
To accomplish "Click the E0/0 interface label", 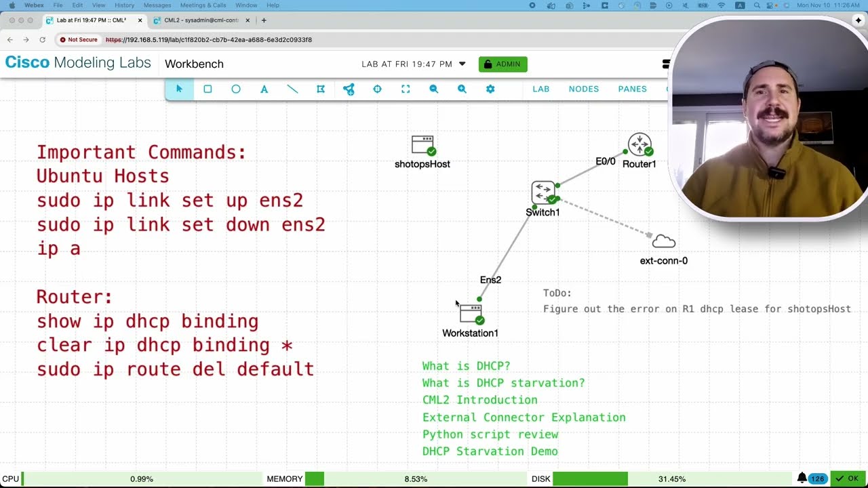I will click(606, 161).
